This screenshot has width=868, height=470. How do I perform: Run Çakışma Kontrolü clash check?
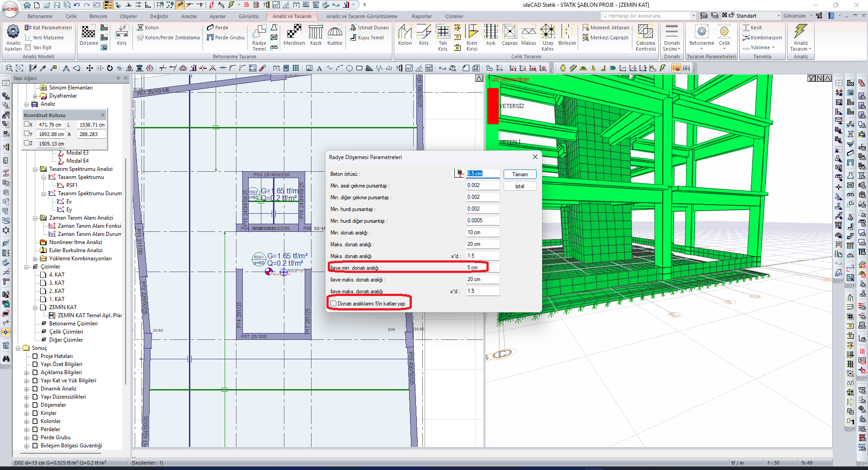click(x=645, y=33)
